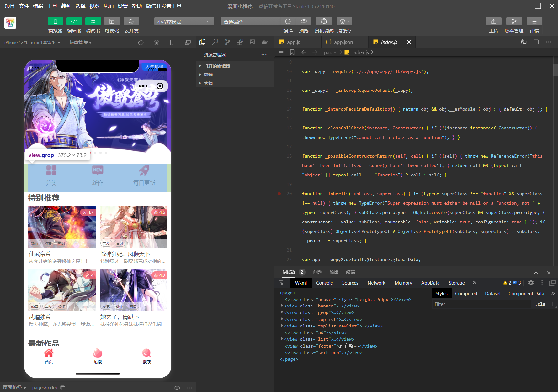Open the hot reload (热重载) dropdown
558x392 pixels.
(x=80, y=42)
